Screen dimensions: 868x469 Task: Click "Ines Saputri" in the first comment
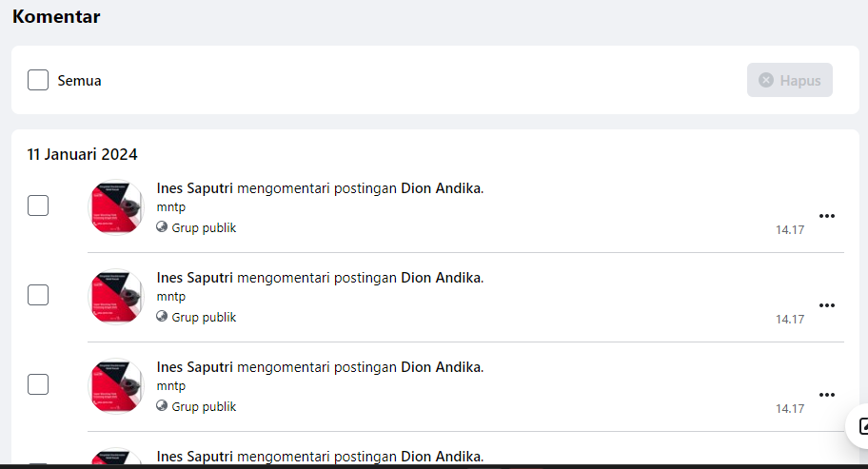194,188
